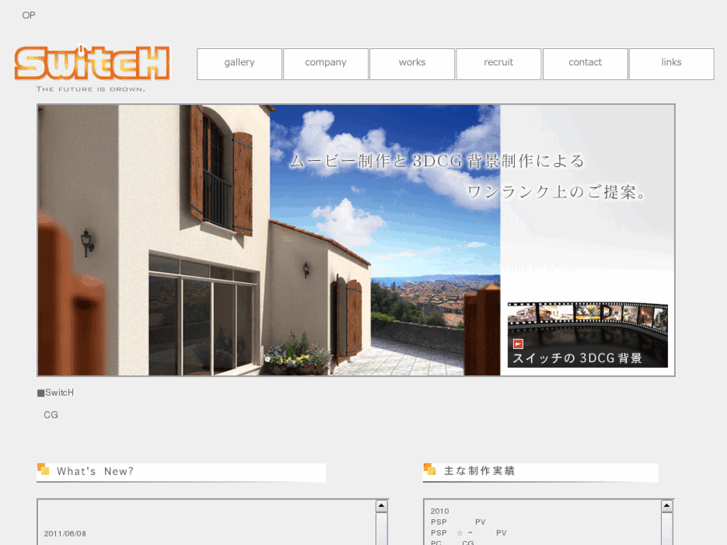The width and height of the screenshot is (727, 545).
Task: Click the SwitcH logo
Action: click(x=92, y=63)
